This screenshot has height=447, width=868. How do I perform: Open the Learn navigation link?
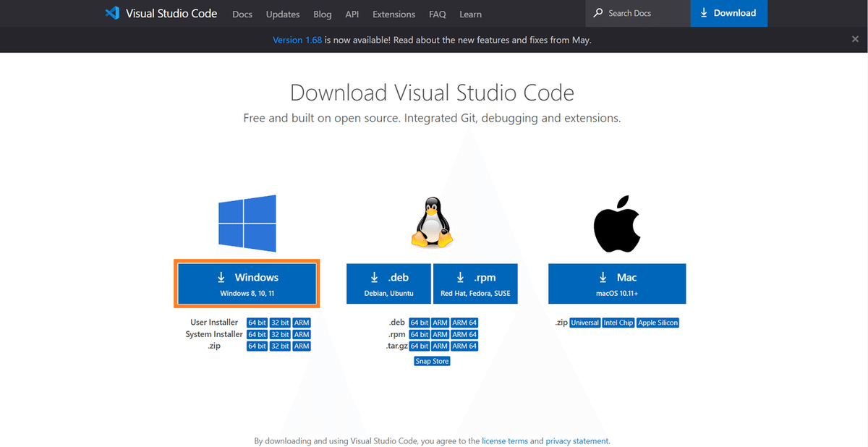470,14
